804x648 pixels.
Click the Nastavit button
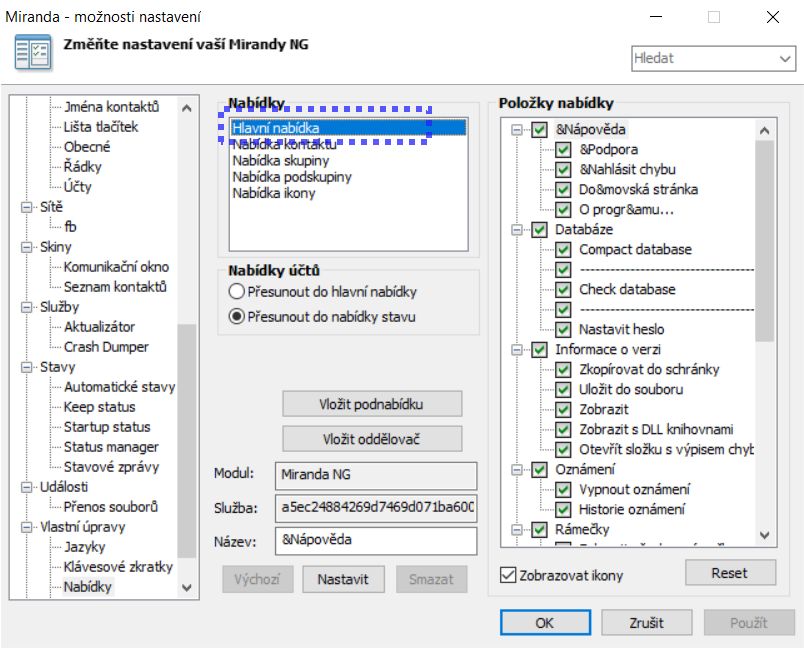[x=343, y=579]
